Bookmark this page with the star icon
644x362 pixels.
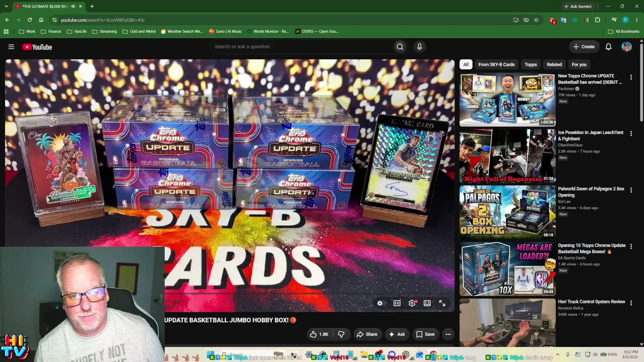[x=536, y=20]
